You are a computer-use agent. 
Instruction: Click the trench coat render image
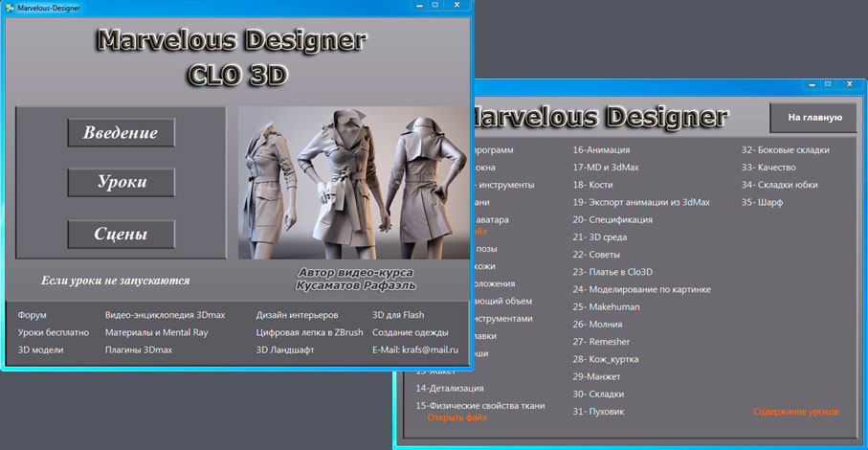coord(354,183)
